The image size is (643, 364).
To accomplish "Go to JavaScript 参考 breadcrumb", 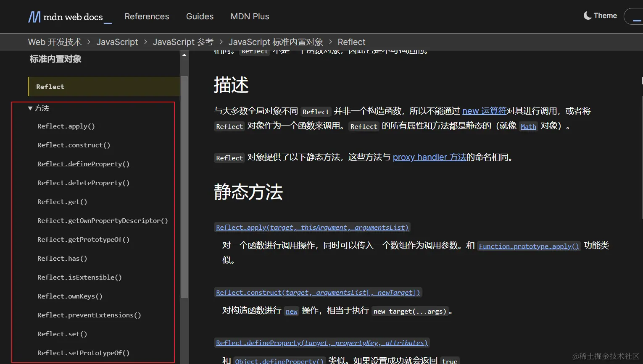I will pos(183,42).
